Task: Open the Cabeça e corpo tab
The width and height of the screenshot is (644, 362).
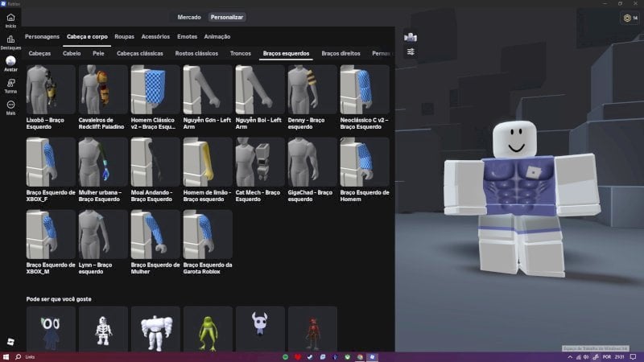Action: (x=87, y=36)
